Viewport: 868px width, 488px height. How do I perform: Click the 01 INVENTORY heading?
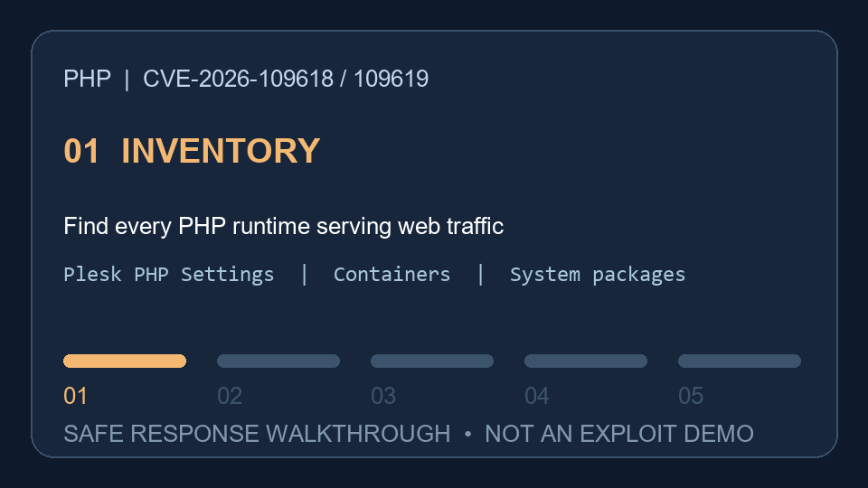(192, 151)
